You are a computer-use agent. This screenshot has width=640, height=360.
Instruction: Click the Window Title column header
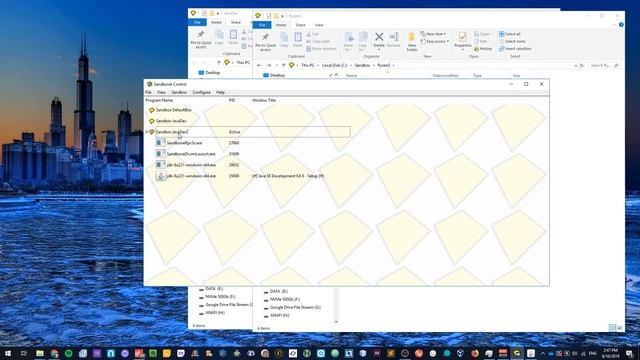(264, 100)
